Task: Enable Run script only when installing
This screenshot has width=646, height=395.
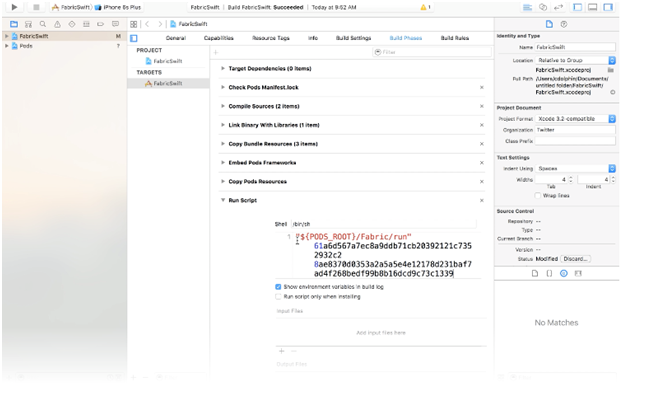Action: (278, 297)
